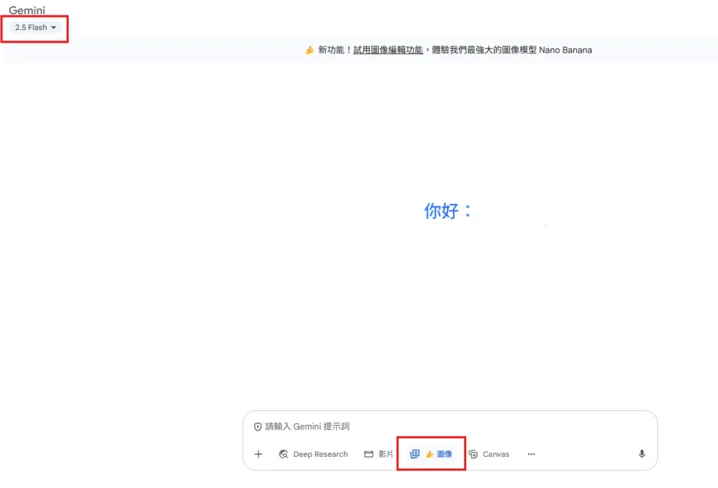Click the Deep Research magnifier icon

pyautogui.click(x=284, y=454)
